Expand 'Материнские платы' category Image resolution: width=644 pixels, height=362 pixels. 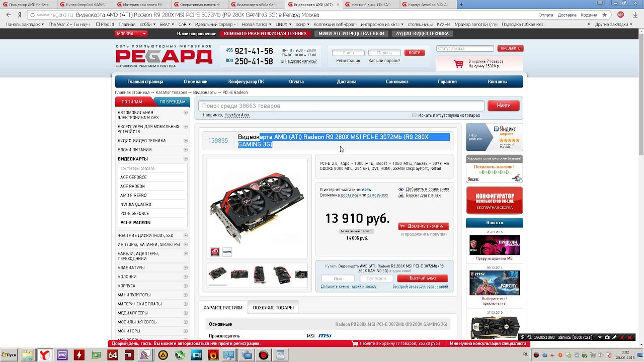[x=186, y=304]
